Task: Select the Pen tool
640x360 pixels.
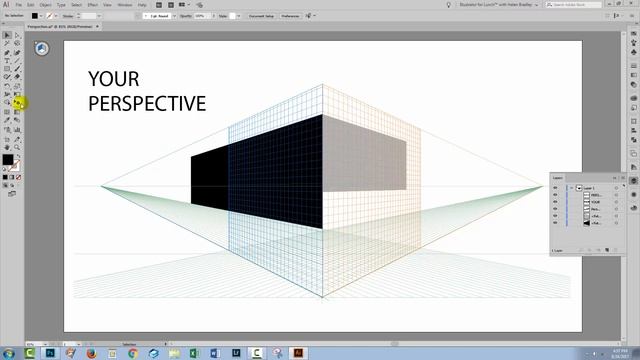Action: coord(7,53)
